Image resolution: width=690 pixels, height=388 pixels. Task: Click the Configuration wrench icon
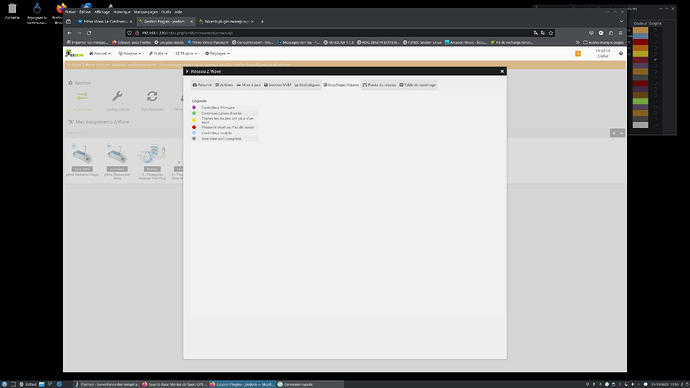click(x=117, y=96)
